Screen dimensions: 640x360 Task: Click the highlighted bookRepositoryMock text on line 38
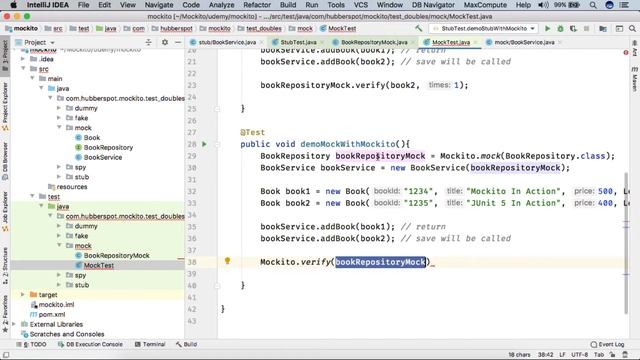point(380,262)
